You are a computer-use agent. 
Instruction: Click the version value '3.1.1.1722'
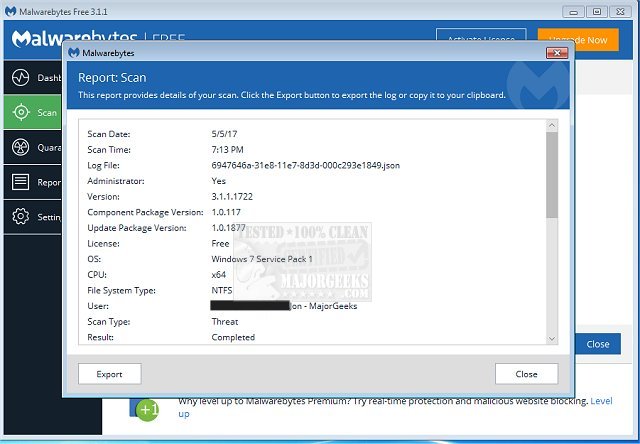coord(232,197)
